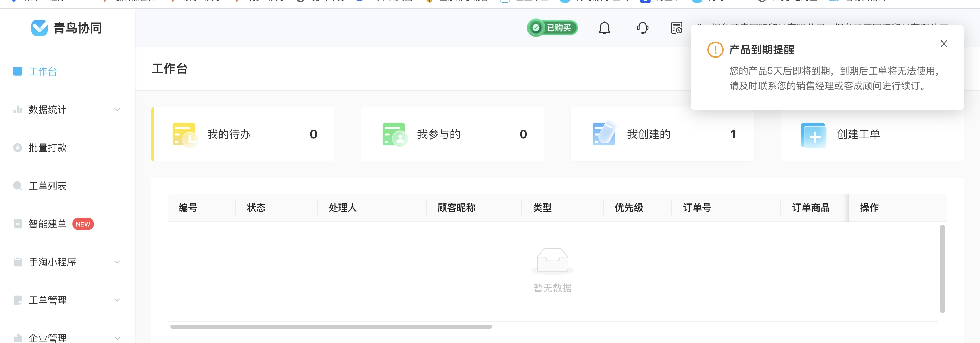This screenshot has width=980, height=343.
Task: Click 创建工单 to create ticket
Action: pyautogui.click(x=872, y=134)
